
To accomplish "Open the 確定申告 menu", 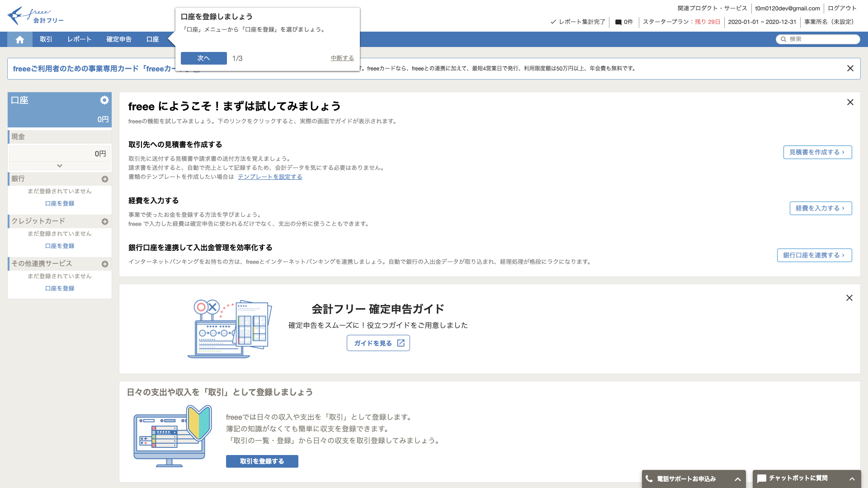I will [x=119, y=39].
